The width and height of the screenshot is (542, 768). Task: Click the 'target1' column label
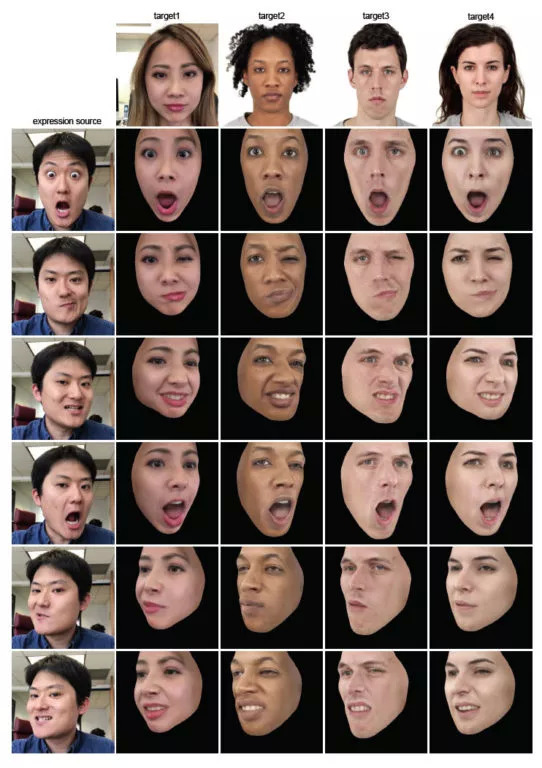point(167,16)
